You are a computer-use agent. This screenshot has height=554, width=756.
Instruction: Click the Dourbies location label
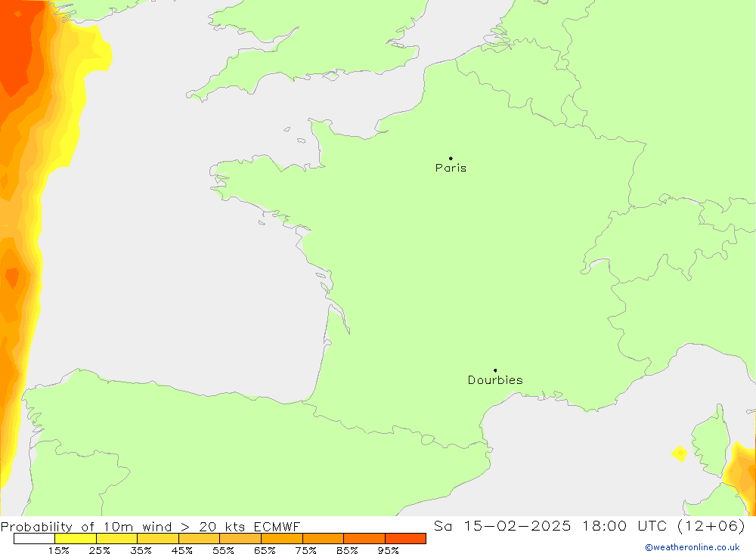coord(495,380)
